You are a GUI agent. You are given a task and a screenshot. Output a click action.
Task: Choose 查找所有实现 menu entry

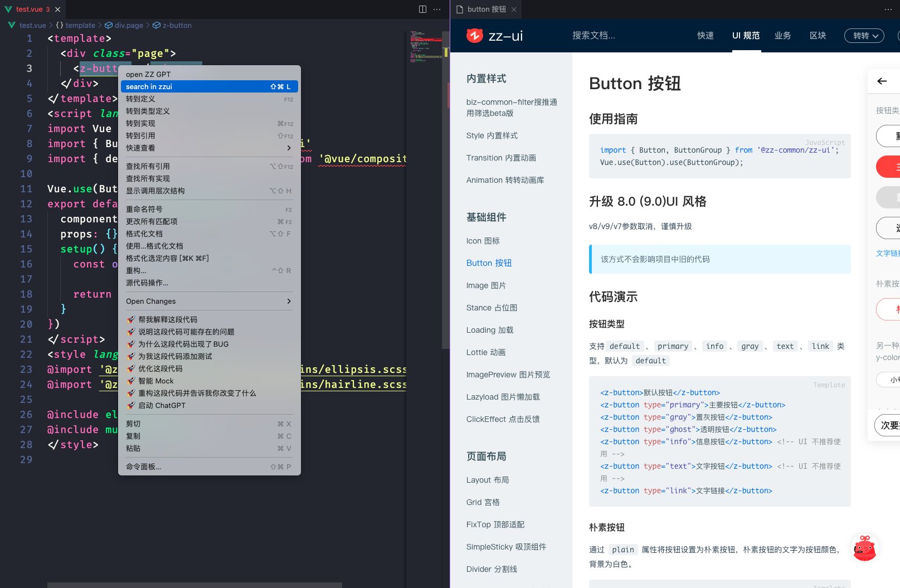[x=210, y=179]
